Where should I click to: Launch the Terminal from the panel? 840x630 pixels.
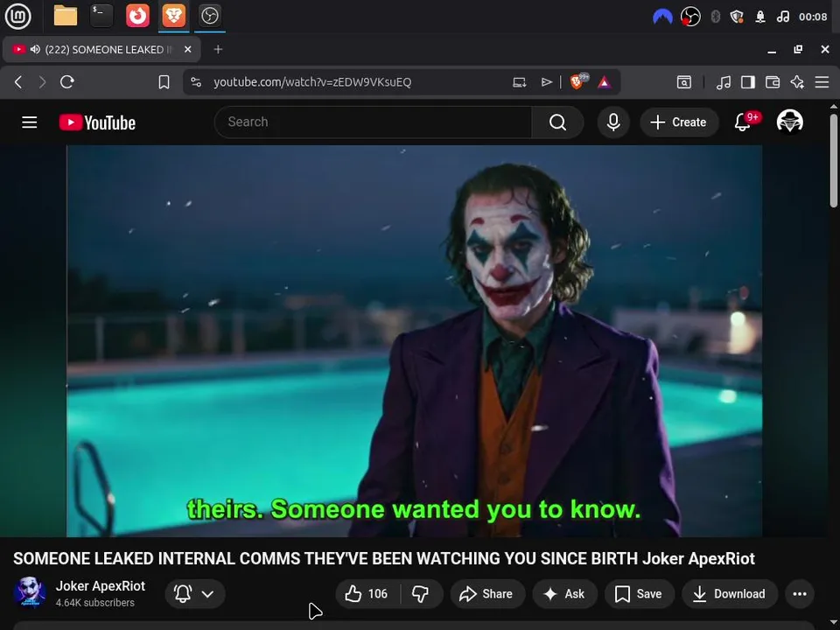tap(101, 16)
